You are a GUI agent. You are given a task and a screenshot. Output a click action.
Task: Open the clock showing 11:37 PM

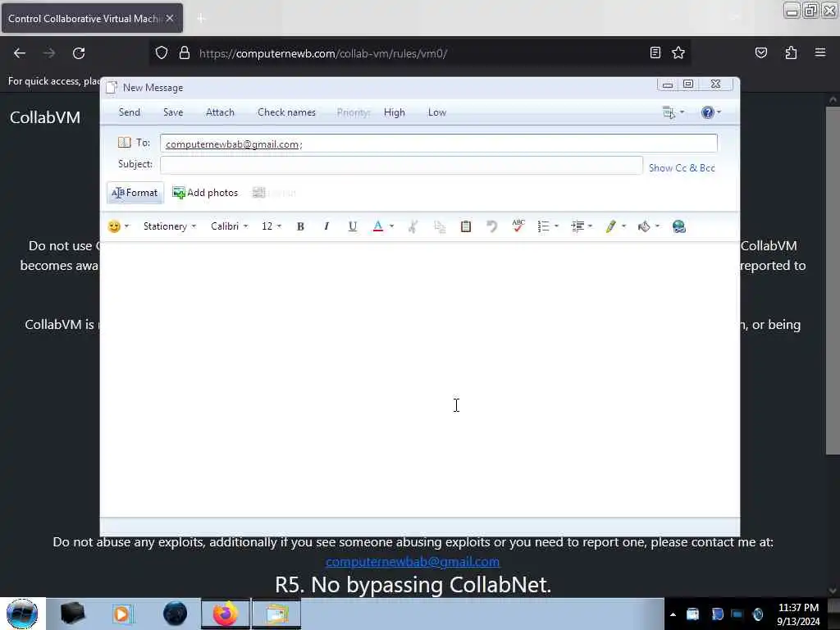[x=798, y=614]
